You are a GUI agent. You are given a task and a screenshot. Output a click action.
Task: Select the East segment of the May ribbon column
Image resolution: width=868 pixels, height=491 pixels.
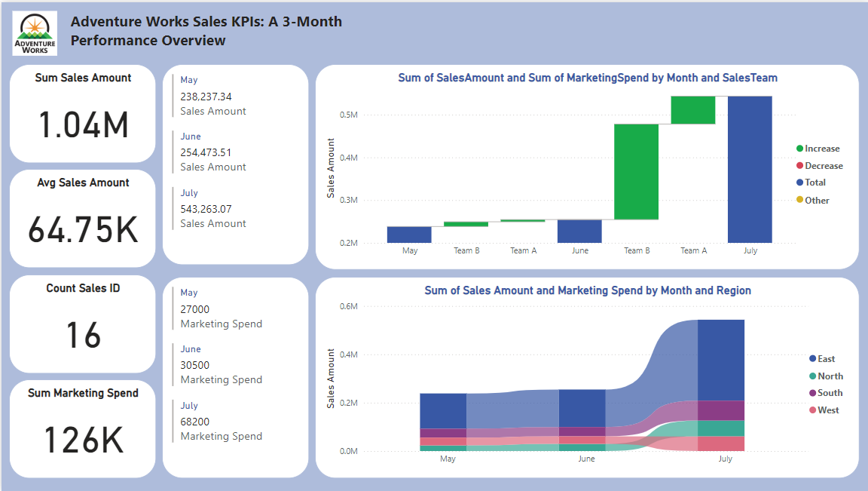443,411
